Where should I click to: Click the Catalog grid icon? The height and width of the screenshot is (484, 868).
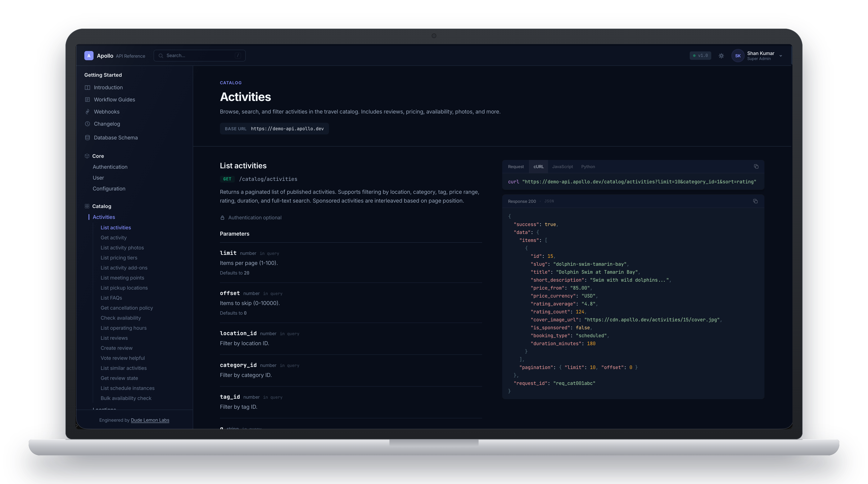(x=87, y=206)
